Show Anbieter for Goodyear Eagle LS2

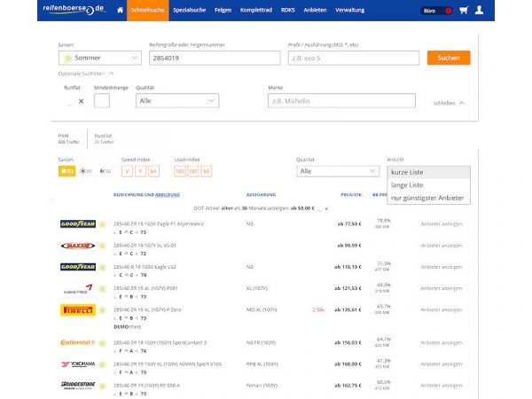point(442,267)
